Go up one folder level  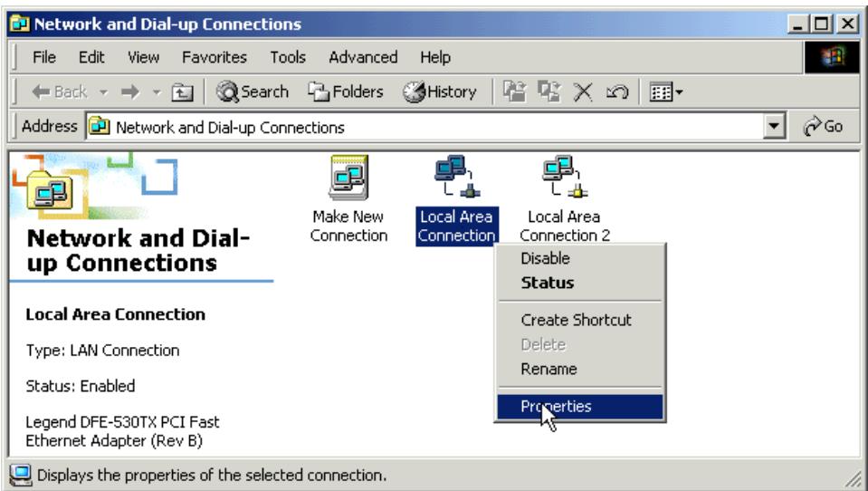[182, 92]
